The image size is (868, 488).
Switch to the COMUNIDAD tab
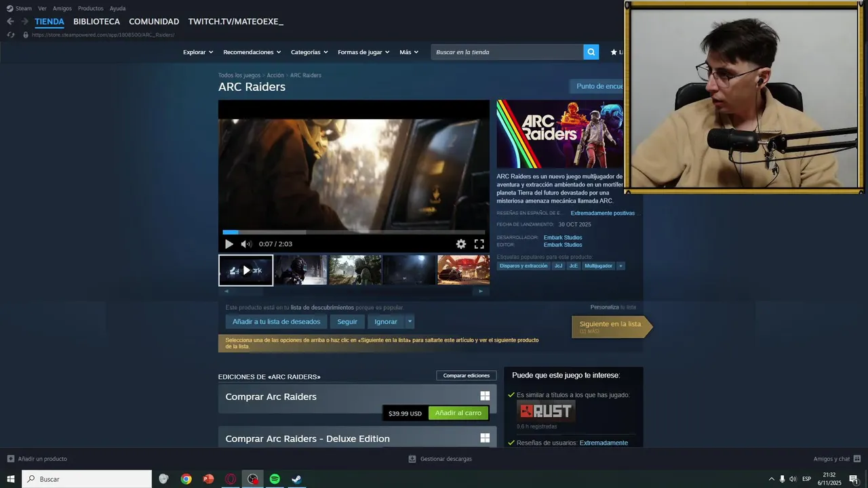pos(154,22)
